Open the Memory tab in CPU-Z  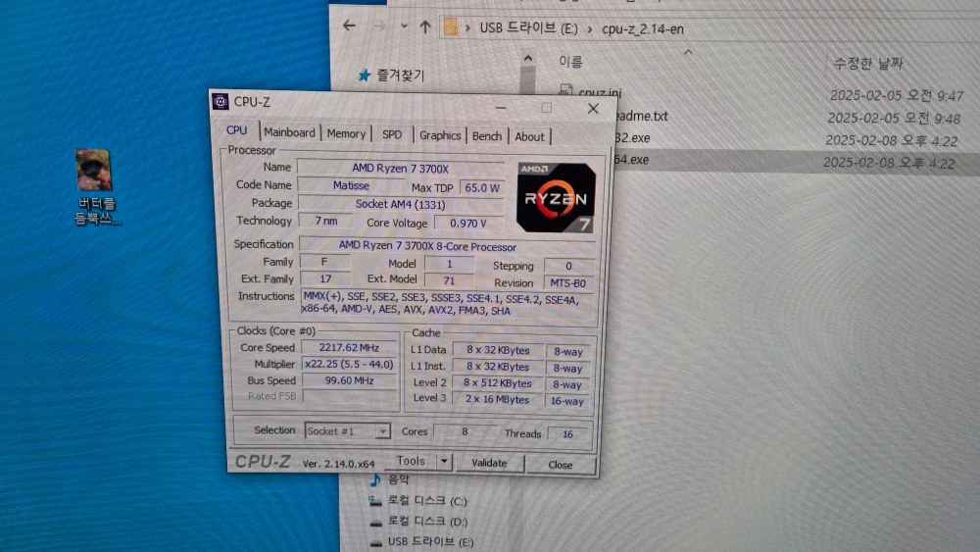[x=346, y=133]
